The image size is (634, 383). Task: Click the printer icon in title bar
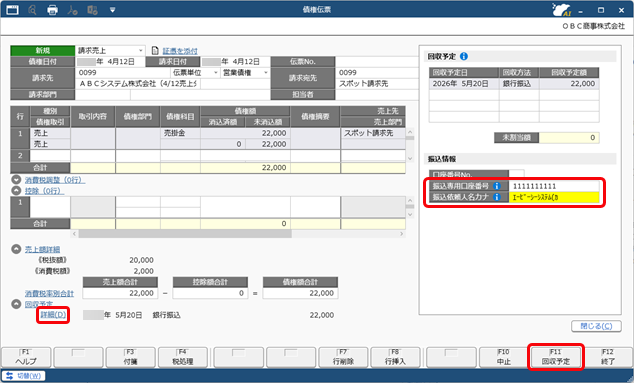click(53, 10)
